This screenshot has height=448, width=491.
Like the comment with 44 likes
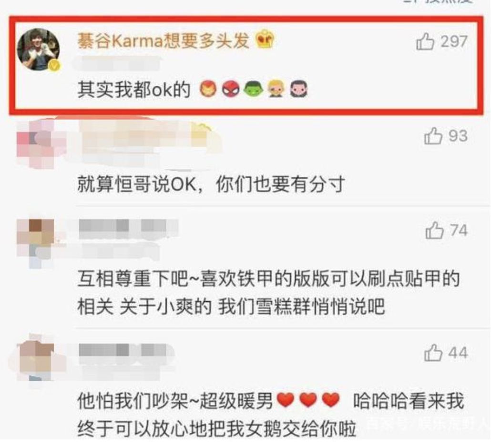tap(433, 353)
